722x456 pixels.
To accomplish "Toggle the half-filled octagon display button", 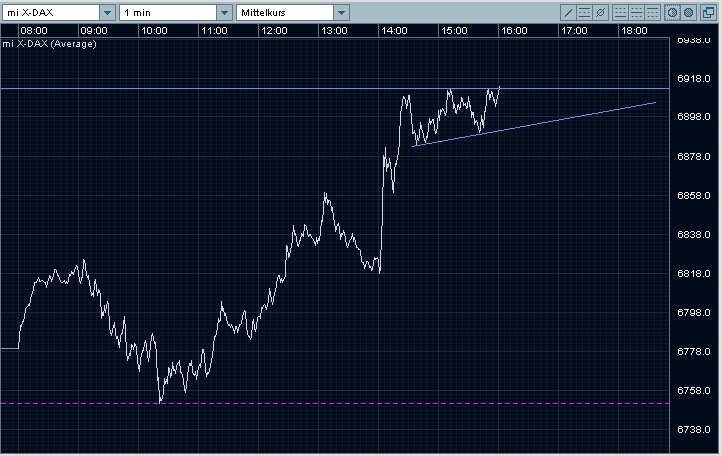I will (672, 12).
